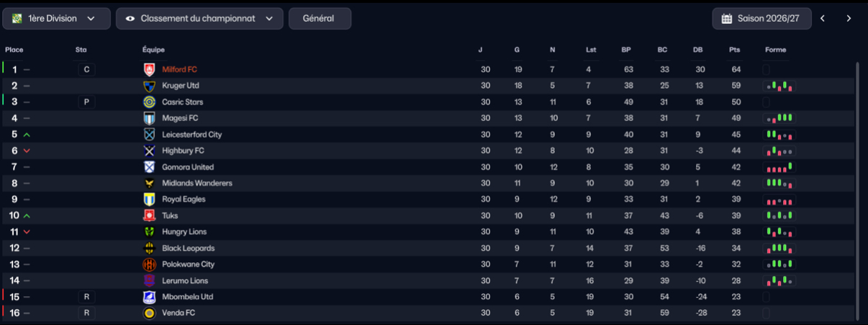Viewport: 868px width, 325px height.
Task: Click the Polokwane City club badge
Action: click(x=149, y=264)
